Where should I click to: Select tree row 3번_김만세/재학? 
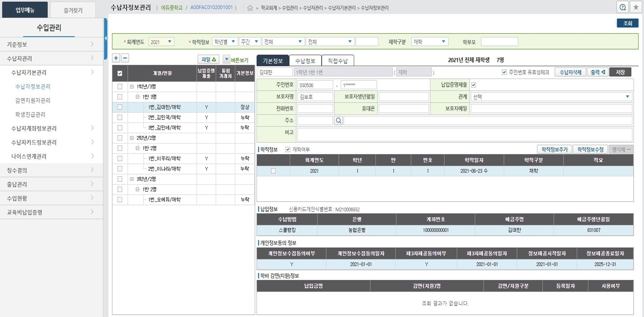pyautogui.click(x=164, y=128)
